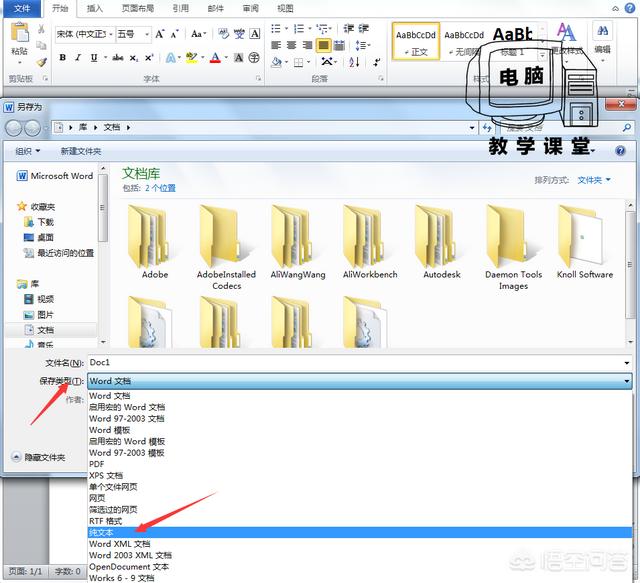The width and height of the screenshot is (640, 583).
Task: Apply text highlight color
Action: point(191,58)
